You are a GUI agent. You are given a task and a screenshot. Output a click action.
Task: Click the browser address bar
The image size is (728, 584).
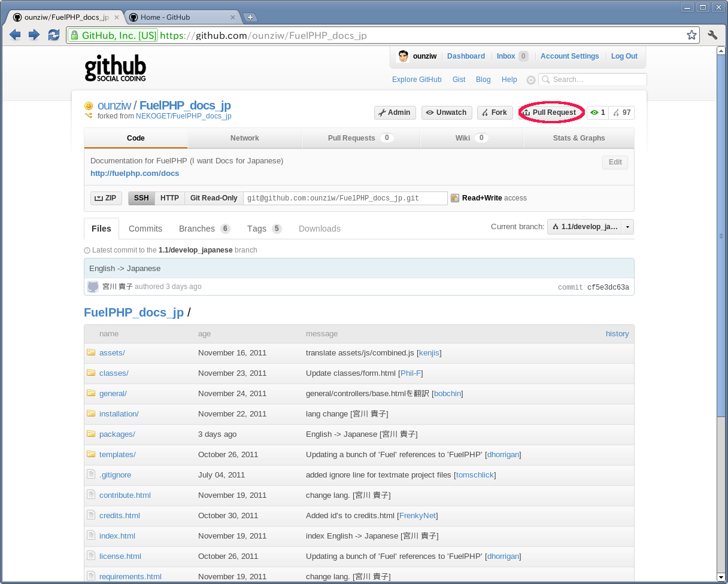tap(383, 35)
